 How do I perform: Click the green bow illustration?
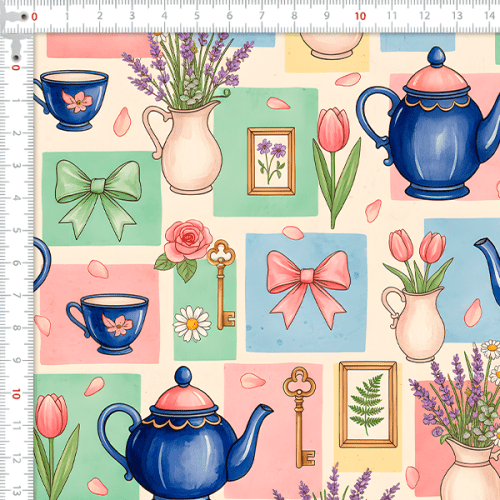tap(98, 199)
